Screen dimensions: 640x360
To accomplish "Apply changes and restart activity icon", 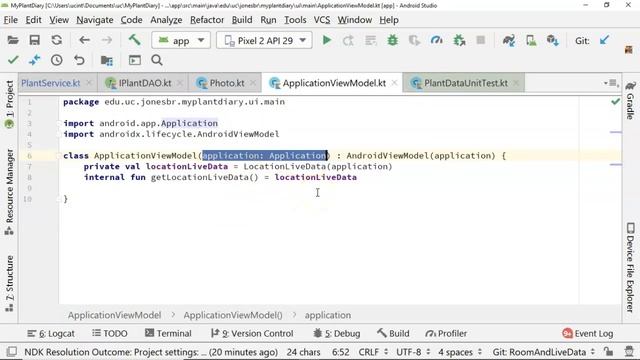I will click(x=348, y=40).
